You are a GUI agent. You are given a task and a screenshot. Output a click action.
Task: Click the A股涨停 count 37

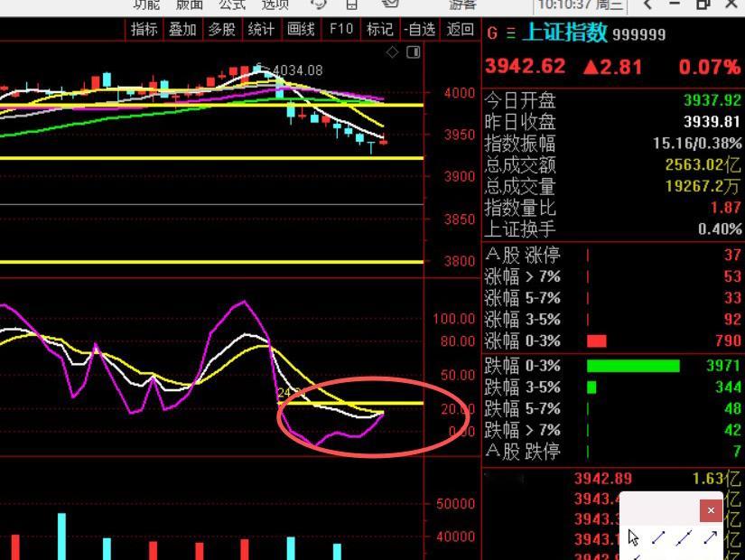(x=732, y=255)
